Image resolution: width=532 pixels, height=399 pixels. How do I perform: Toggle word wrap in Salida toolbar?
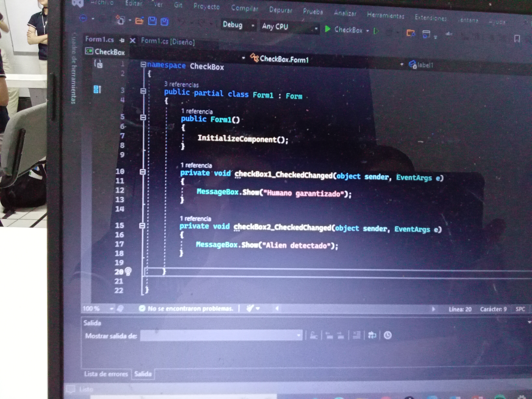pyautogui.click(x=372, y=335)
